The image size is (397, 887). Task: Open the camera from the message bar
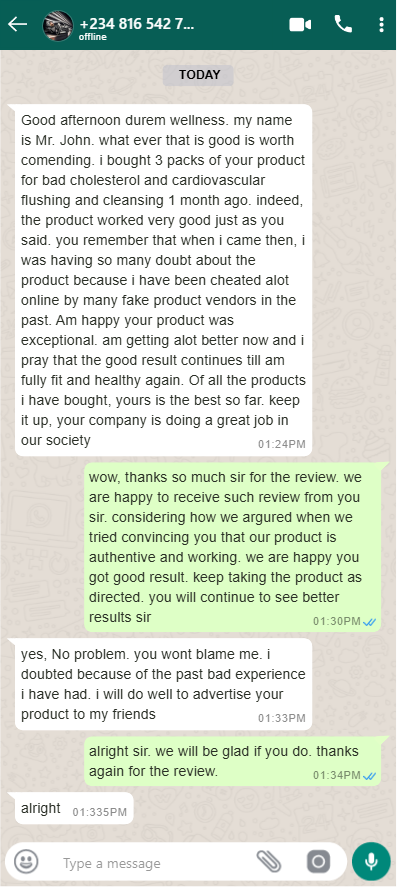click(318, 862)
